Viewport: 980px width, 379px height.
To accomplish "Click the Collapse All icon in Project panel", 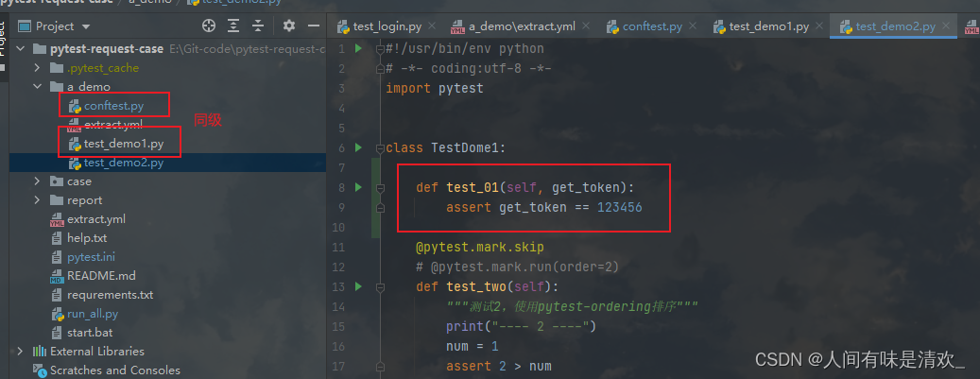I will click(x=258, y=26).
